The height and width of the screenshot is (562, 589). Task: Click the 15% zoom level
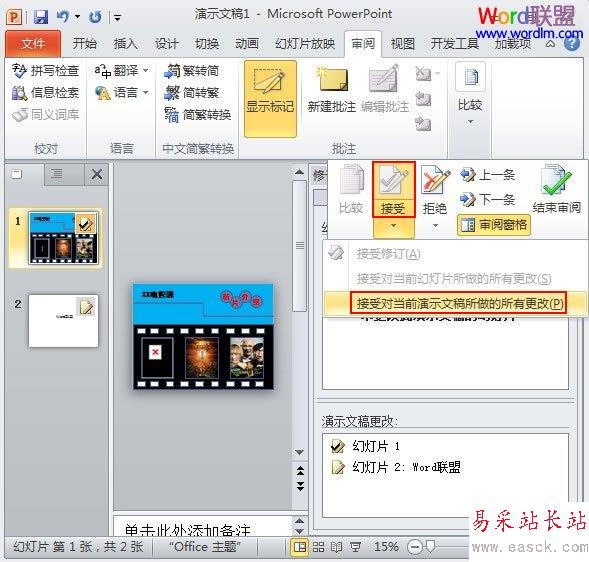386,547
